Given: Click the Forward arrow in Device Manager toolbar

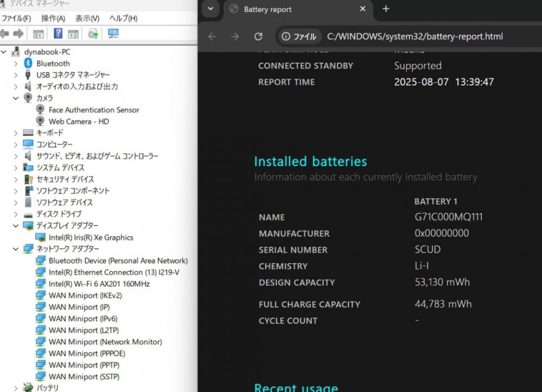Looking at the screenshot, I should [18, 34].
